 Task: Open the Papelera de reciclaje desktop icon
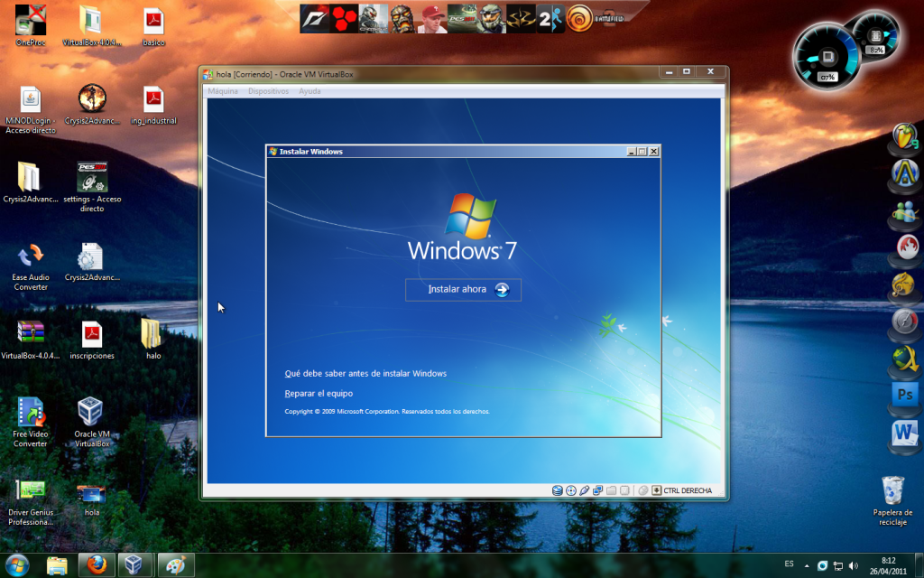[892, 500]
